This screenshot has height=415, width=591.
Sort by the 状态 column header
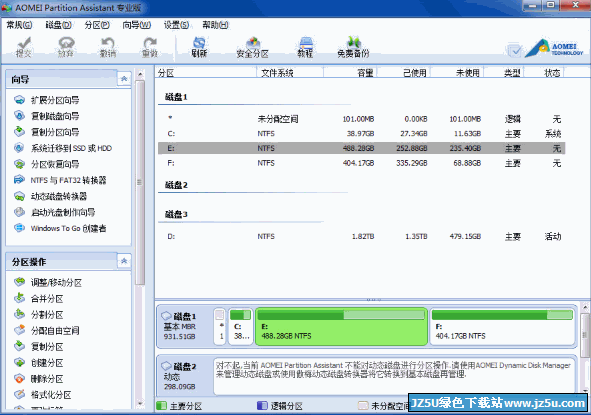coord(544,73)
